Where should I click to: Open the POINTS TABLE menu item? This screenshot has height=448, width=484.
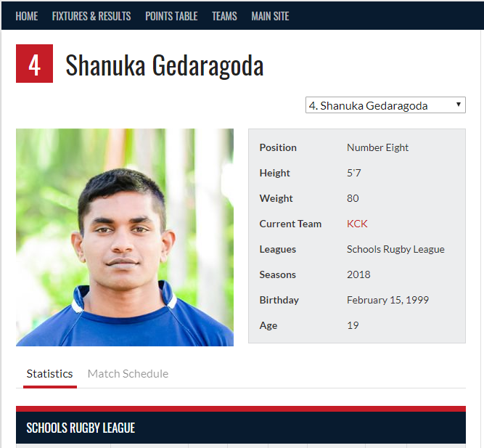tap(171, 16)
